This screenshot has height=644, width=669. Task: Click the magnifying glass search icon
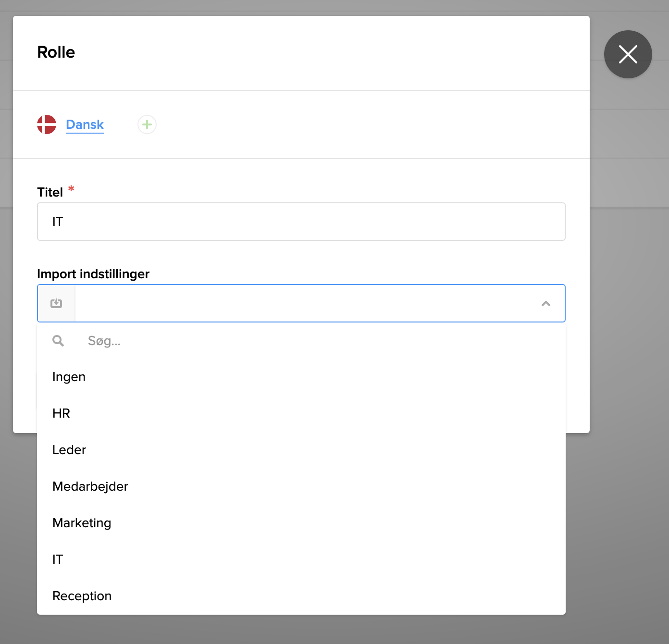click(58, 341)
